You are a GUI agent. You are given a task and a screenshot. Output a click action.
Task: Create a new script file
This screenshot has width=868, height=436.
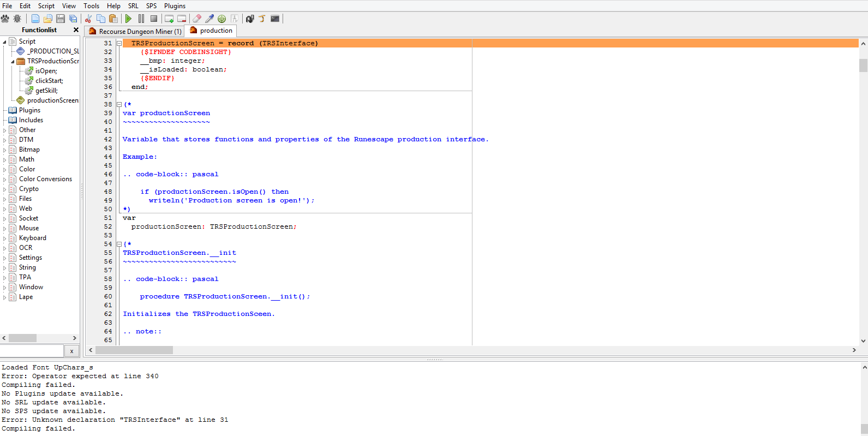coord(35,19)
